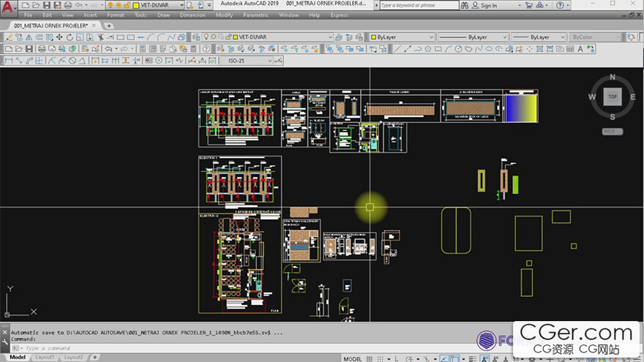The height and width of the screenshot is (362, 644).
Task: Click the AutoCAD application menu logo
Action: point(9,9)
